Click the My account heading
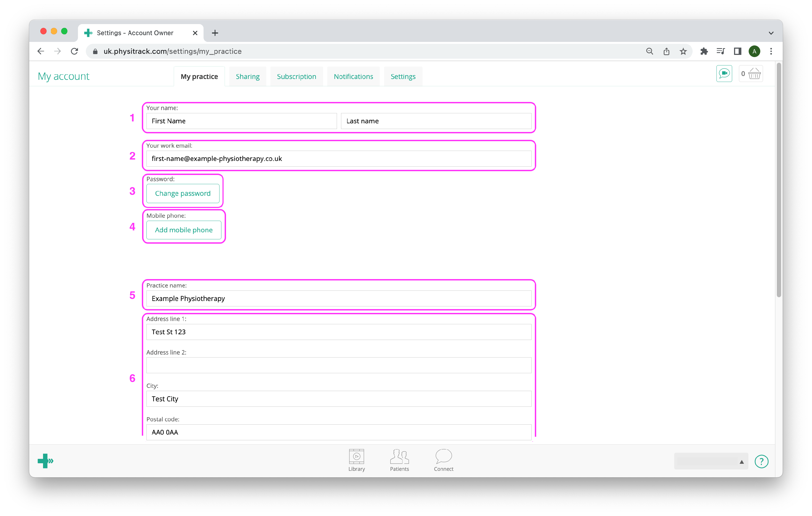The image size is (812, 516). tap(63, 76)
